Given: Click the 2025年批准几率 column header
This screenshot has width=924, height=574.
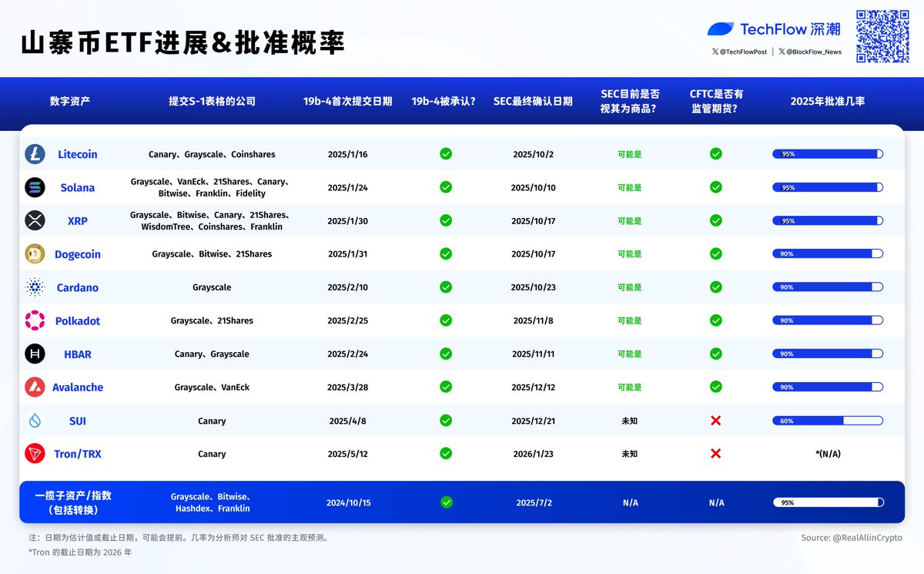Looking at the screenshot, I should coord(828,101).
